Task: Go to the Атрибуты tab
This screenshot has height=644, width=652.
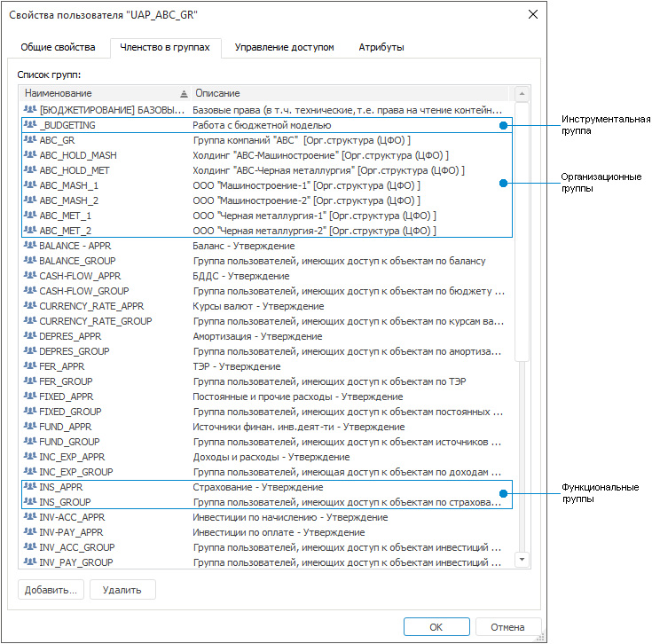Action: 381,47
